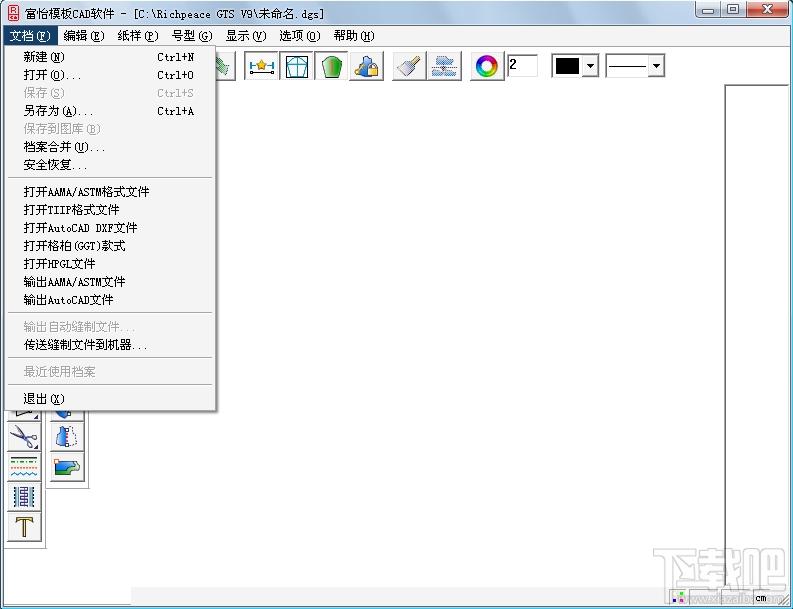The width and height of the screenshot is (793, 609).
Task: Close the Richpeace CAD window
Action: (x=767, y=10)
